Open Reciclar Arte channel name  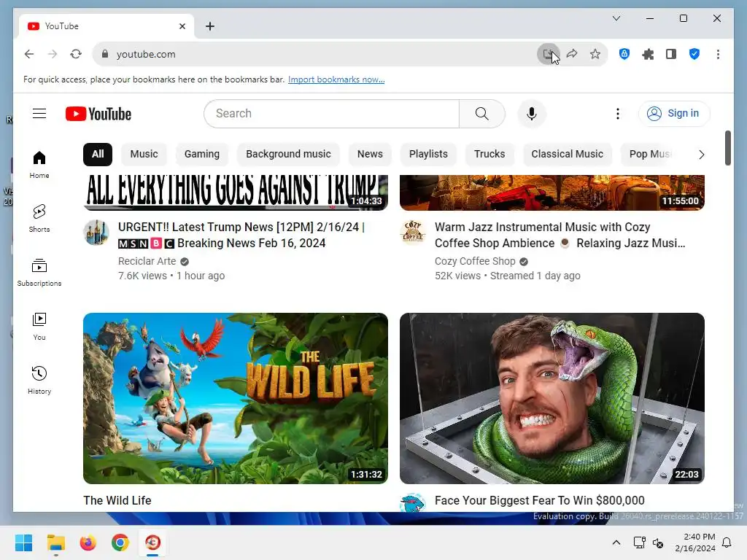(147, 262)
